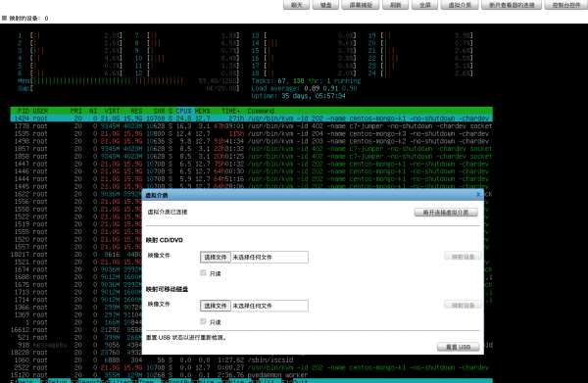
Task: Click the CPU 10 usage meter
Action: click(187, 58)
